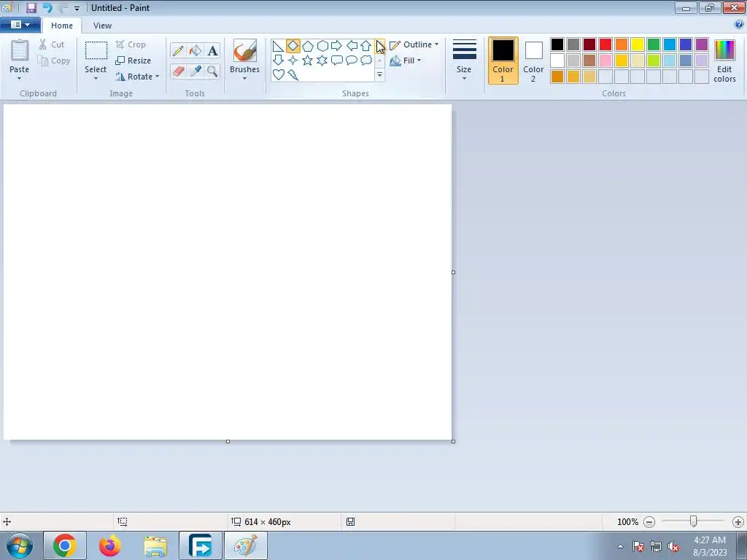The image size is (747, 560).
Task: Choose the right triangle shape
Action: tap(278, 46)
